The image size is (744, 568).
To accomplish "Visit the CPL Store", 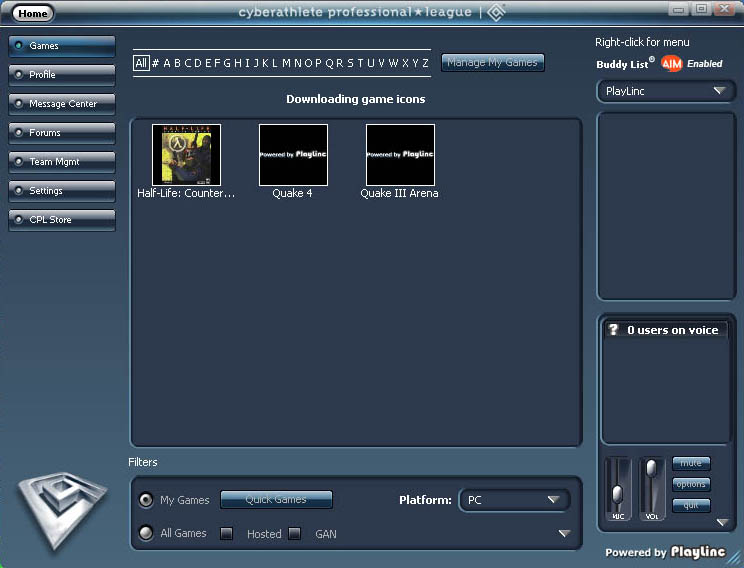I will (62, 220).
